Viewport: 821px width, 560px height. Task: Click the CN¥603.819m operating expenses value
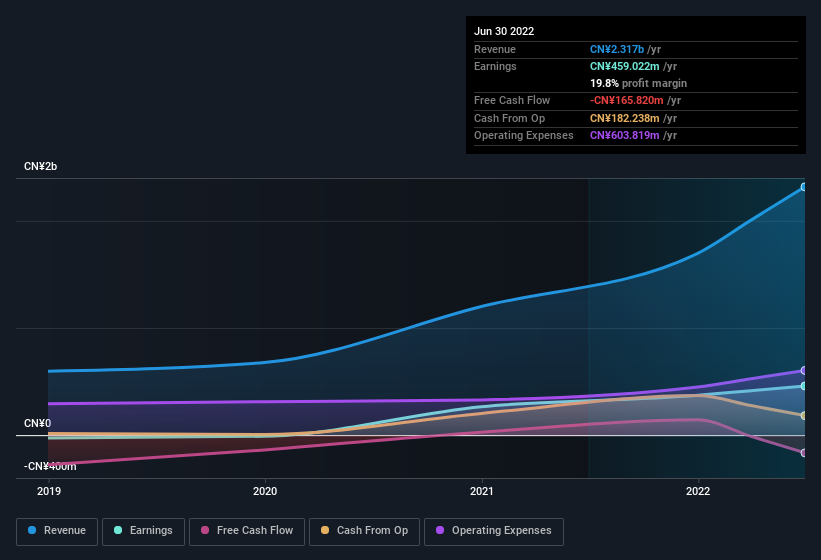point(625,136)
